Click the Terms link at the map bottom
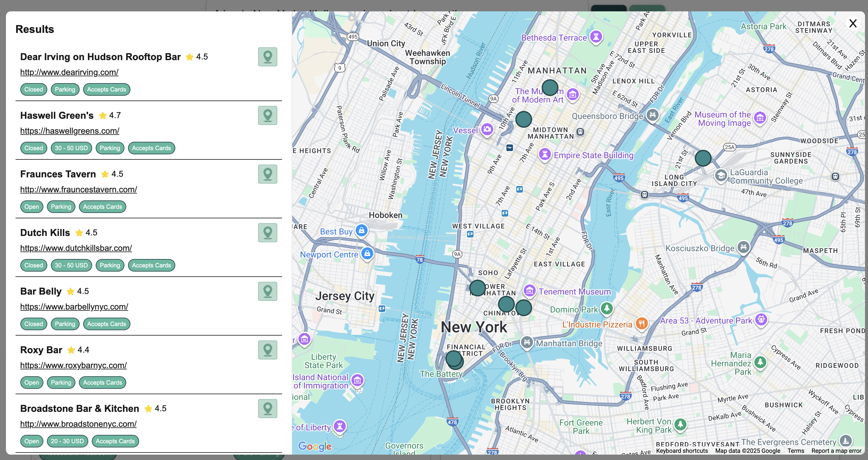The image size is (868, 460). coord(796,451)
